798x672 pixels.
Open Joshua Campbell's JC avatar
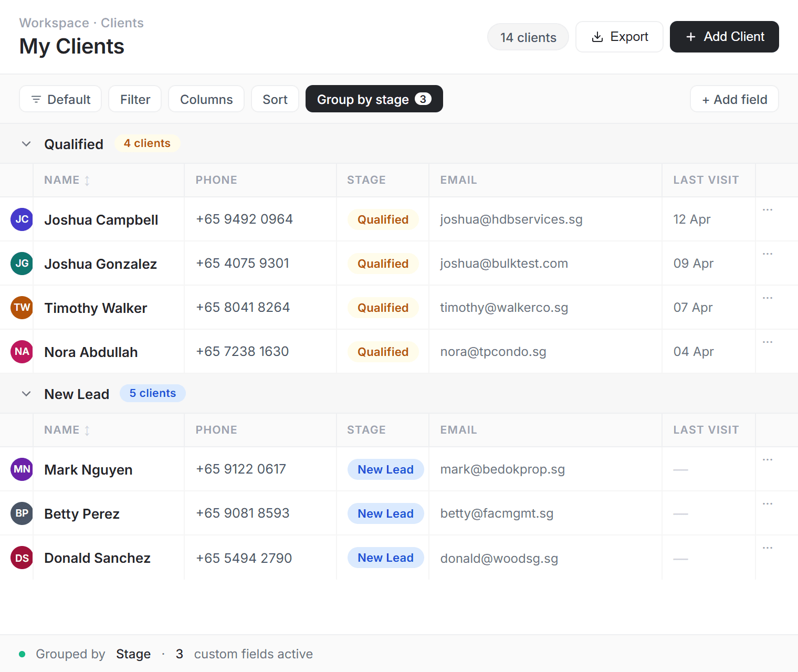point(22,219)
